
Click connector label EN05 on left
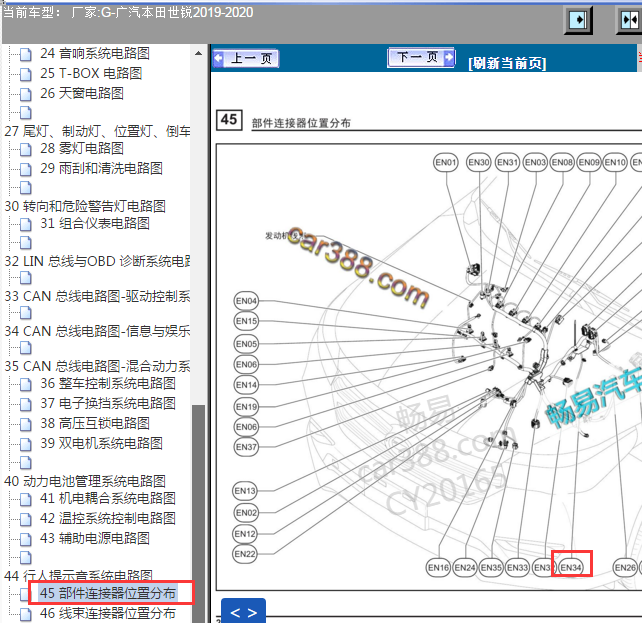coord(246,344)
